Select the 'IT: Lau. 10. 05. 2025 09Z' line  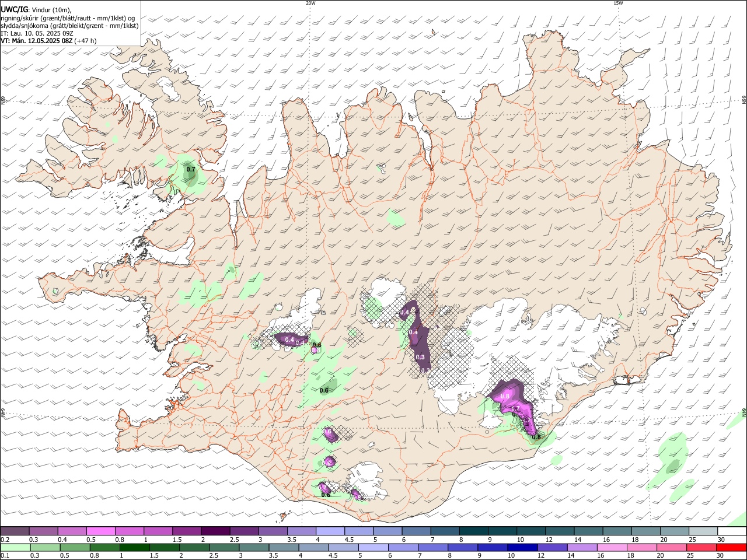point(37,33)
